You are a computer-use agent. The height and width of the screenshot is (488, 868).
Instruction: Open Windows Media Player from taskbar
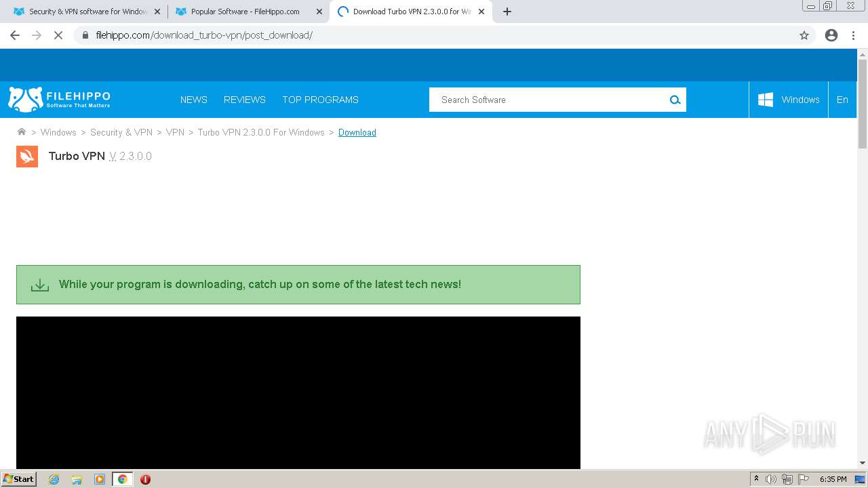[x=100, y=479]
